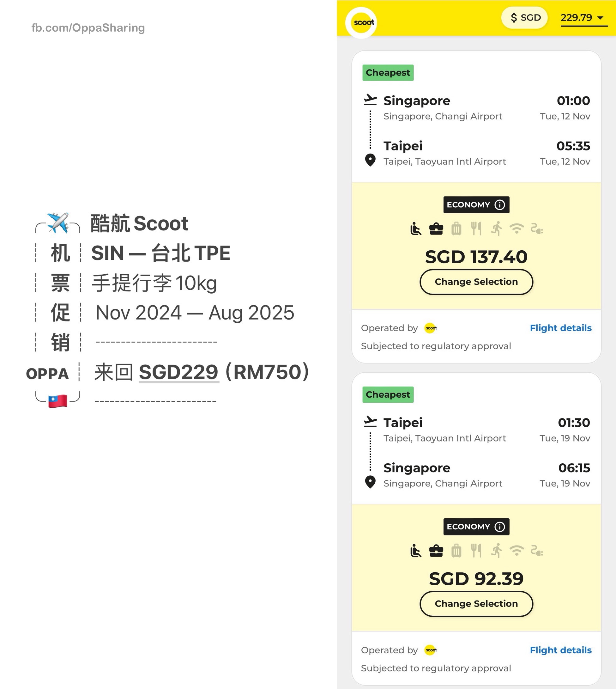
Task: Click the departure plane icon beside Taipei 01:30
Action: [x=370, y=422]
